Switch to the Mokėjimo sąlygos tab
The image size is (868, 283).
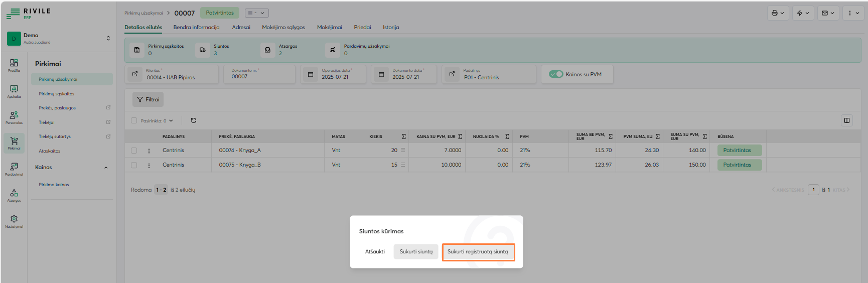283,28
